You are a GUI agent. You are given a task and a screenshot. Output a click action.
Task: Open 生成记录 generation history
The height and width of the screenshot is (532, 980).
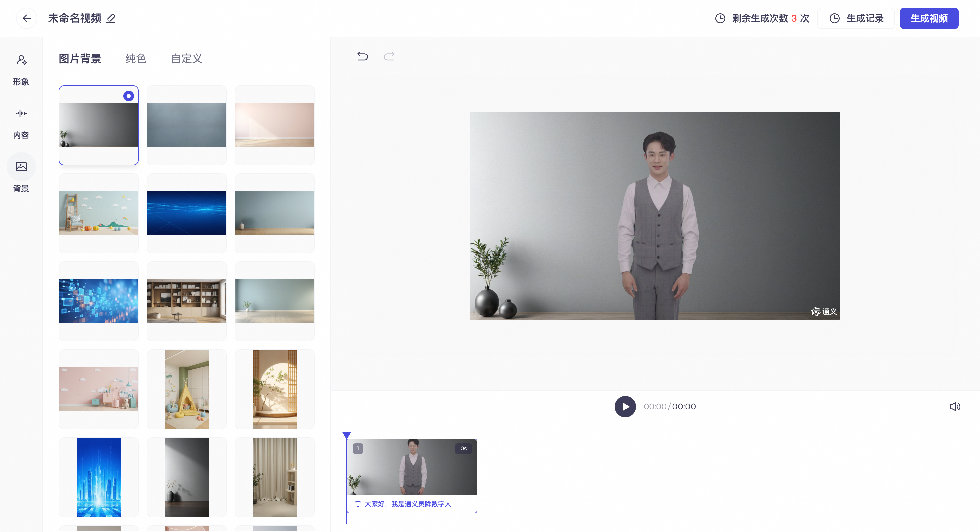pos(856,18)
